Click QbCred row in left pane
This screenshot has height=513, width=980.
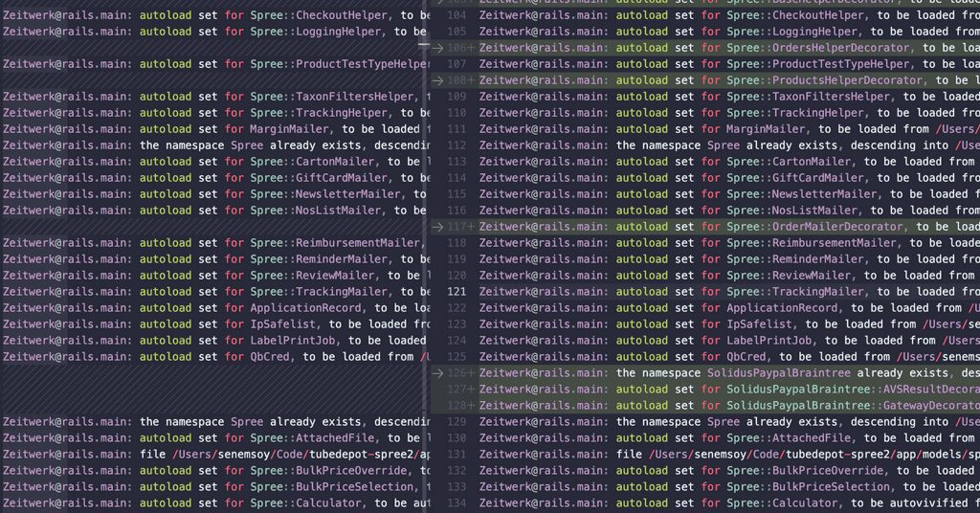[215, 357]
